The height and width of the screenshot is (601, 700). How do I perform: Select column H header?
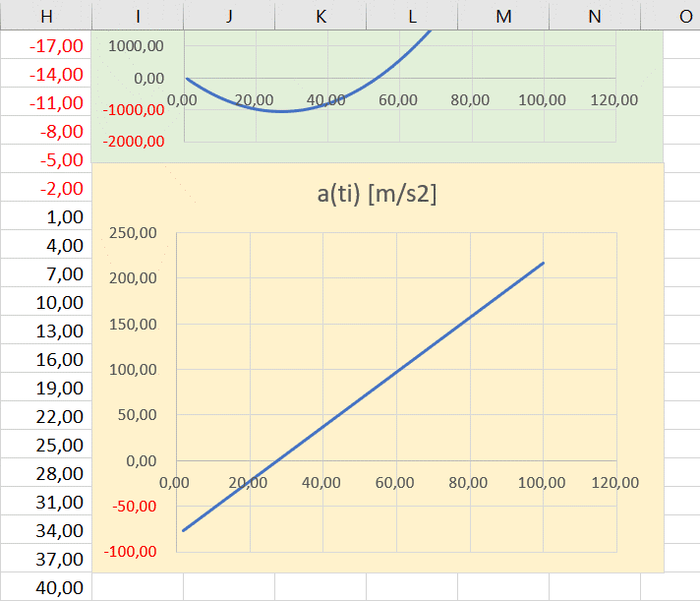coord(46,16)
